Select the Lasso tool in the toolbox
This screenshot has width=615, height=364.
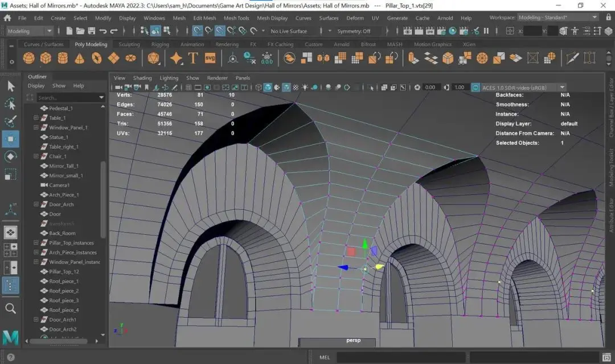11,104
